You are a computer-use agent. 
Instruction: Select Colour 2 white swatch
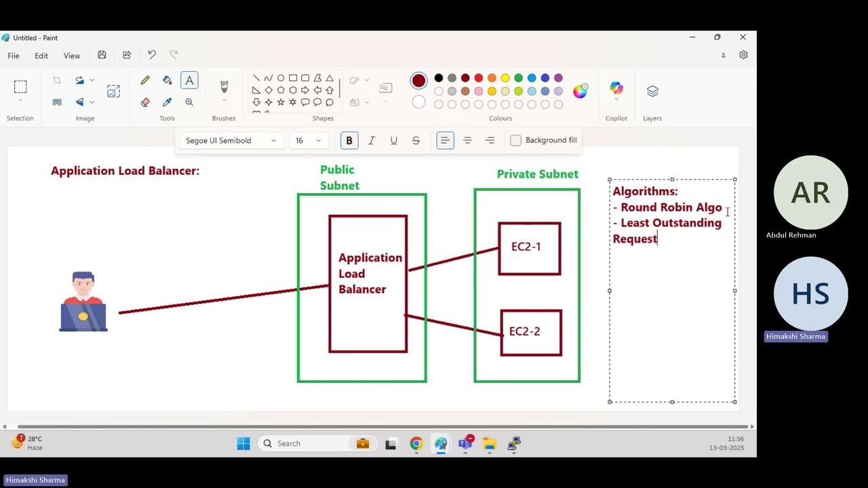(418, 102)
